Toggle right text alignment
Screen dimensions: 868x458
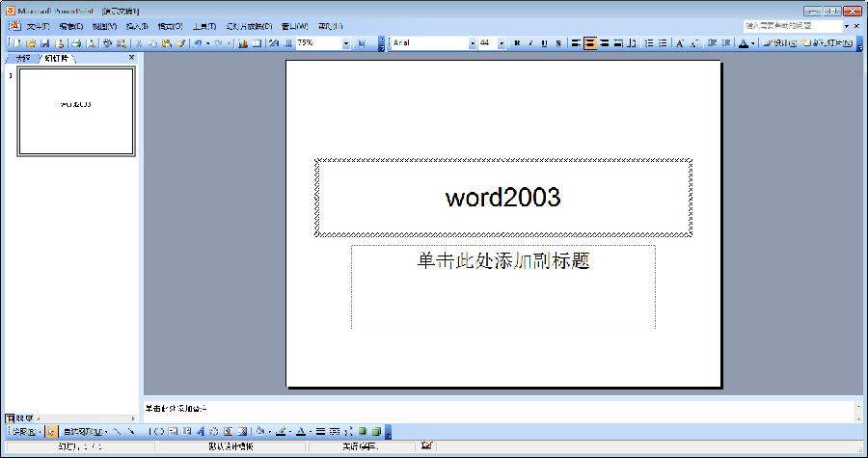[605, 43]
